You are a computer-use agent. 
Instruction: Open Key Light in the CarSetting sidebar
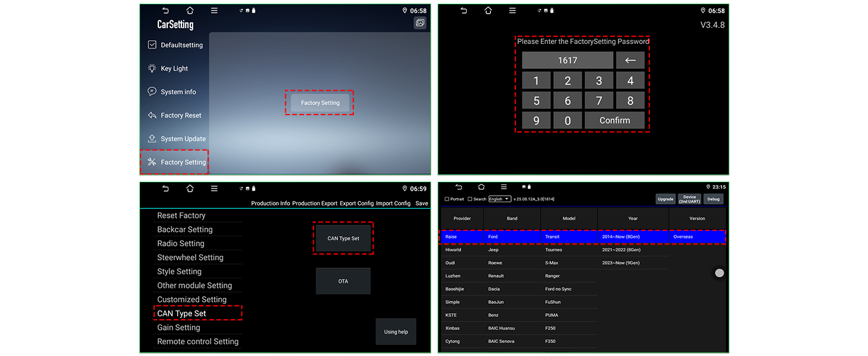pyautogui.click(x=168, y=68)
